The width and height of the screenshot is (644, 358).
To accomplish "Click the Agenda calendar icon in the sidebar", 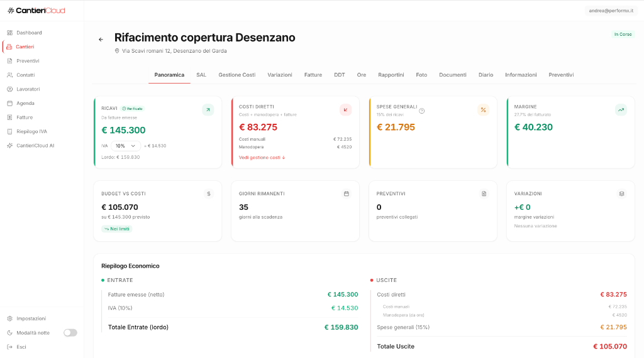I will point(10,104).
